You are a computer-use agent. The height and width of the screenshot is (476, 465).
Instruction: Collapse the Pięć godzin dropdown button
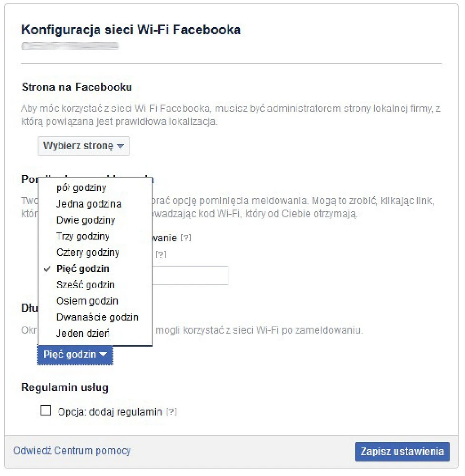(75, 355)
